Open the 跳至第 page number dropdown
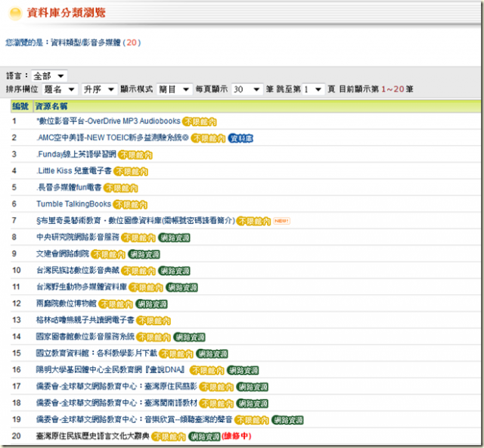The width and height of the screenshot is (484, 448). tap(313, 89)
